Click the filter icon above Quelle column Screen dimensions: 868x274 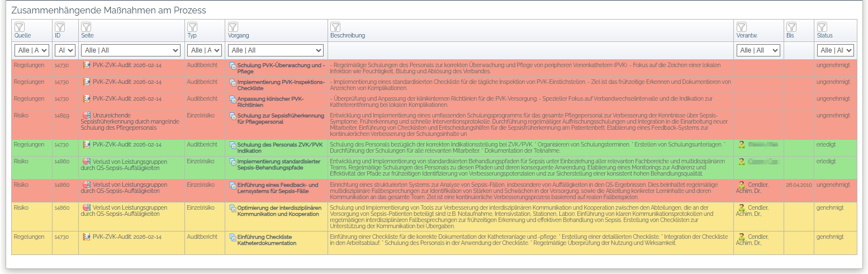pyautogui.click(x=19, y=27)
